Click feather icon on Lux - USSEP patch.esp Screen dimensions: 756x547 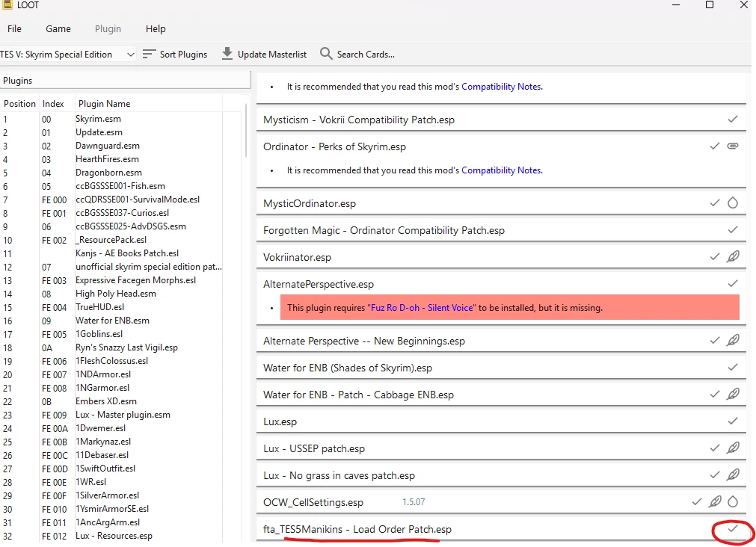tap(733, 448)
